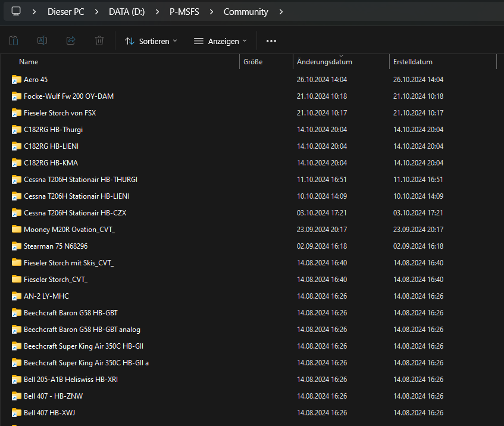
Task: Open the Sortieren dropdown
Action: 151,41
